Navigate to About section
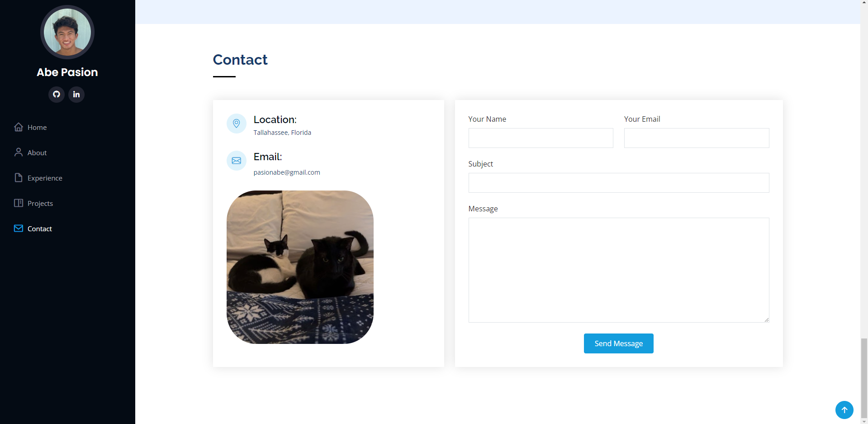This screenshot has height=424, width=868. click(x=37, y=153)
